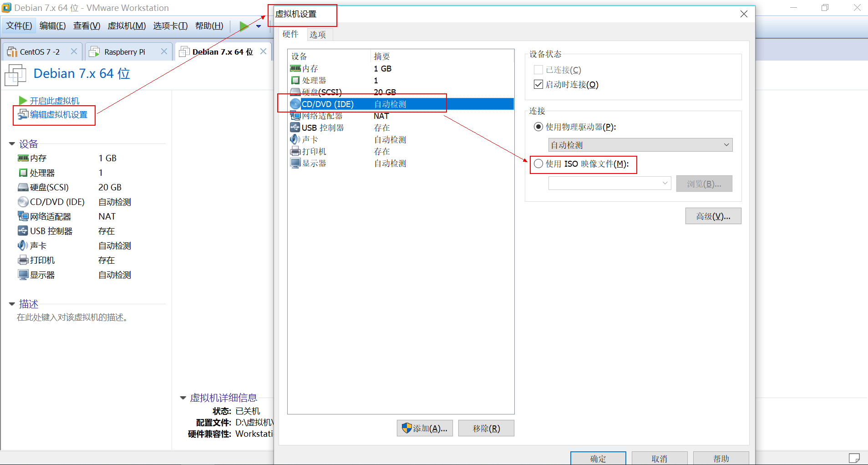Collapse the 设备 section in main window
868x465 pixels.
(x=12, y=144)
